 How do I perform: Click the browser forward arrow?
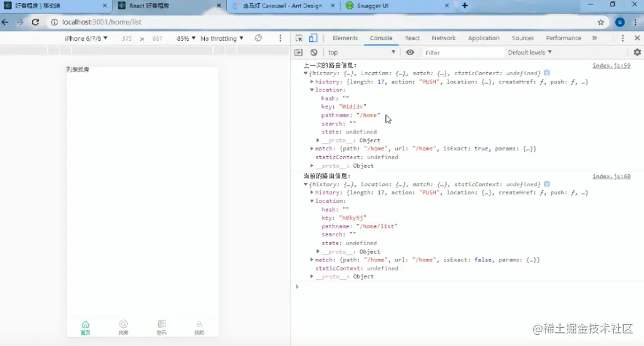pos(20,22)
